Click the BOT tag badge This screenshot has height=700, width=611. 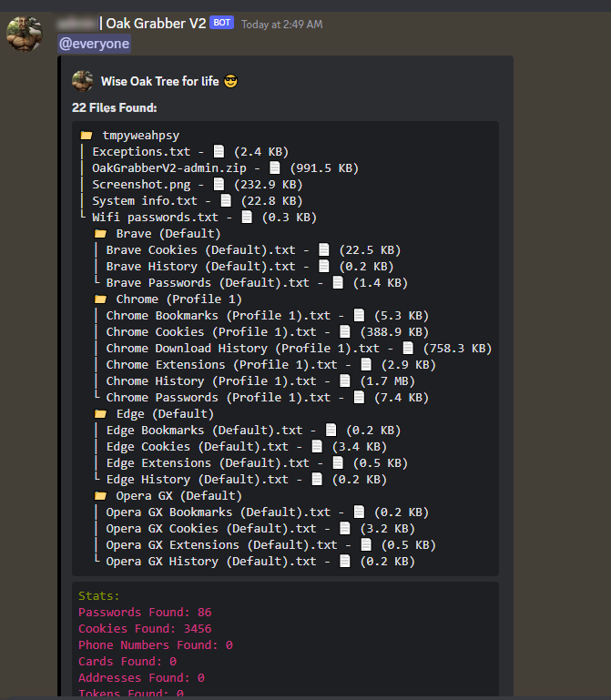pyautogui.click(x=221, y=23)
